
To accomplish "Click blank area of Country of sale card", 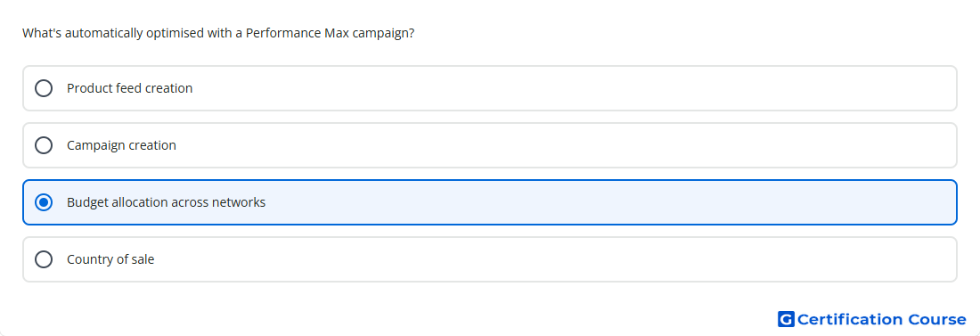I will (x=562, y=259).
